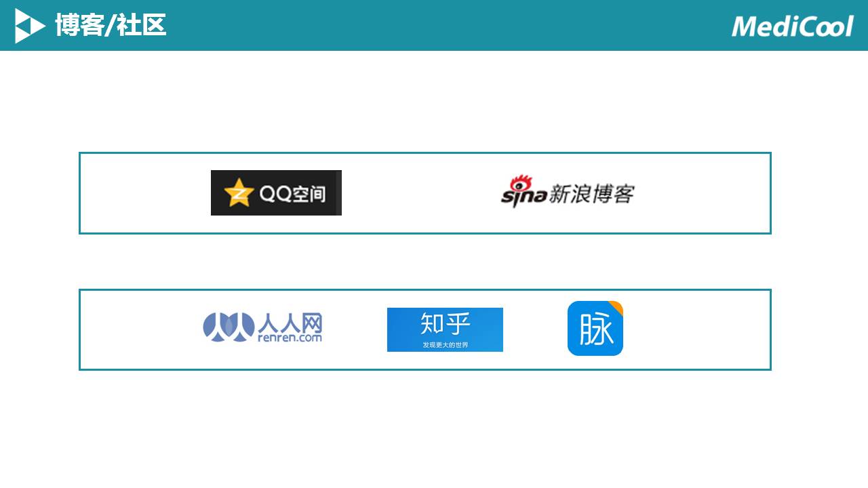Open the blue 脉 app icon
Image resolution: width=868 pixels, height=488 pixels.
point(595,328)
